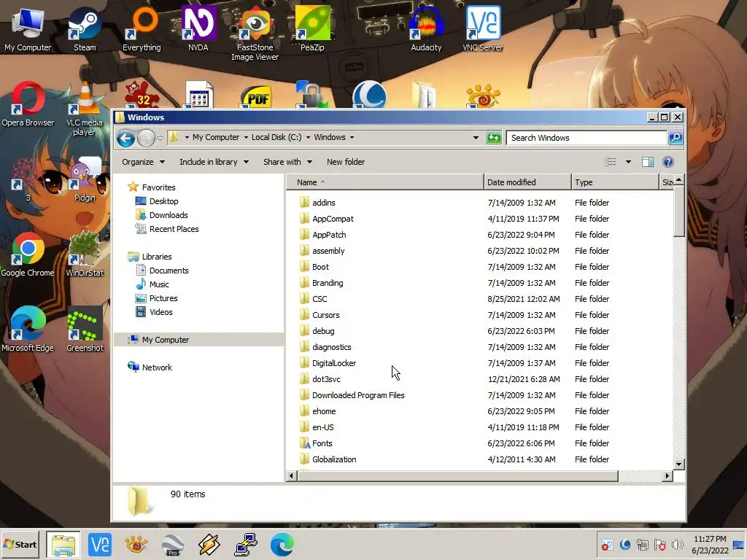Launch Pidgin from the desktop
The height and width of the screenshot is (560, 747).
[85, 180]
